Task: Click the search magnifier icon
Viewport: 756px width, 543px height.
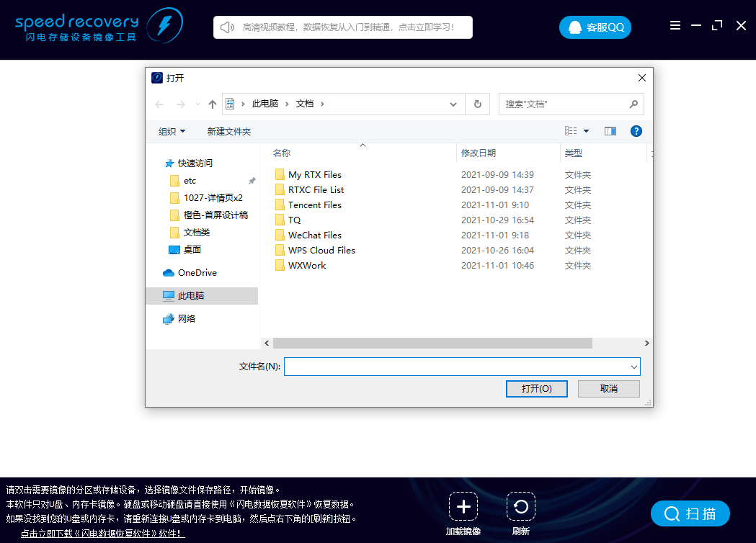Action: 633,104
